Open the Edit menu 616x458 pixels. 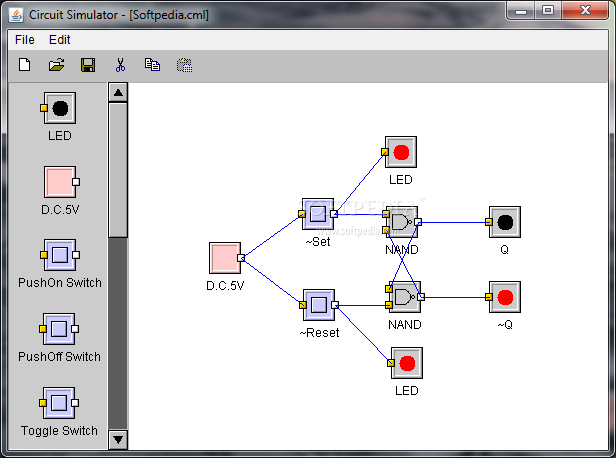59,40
